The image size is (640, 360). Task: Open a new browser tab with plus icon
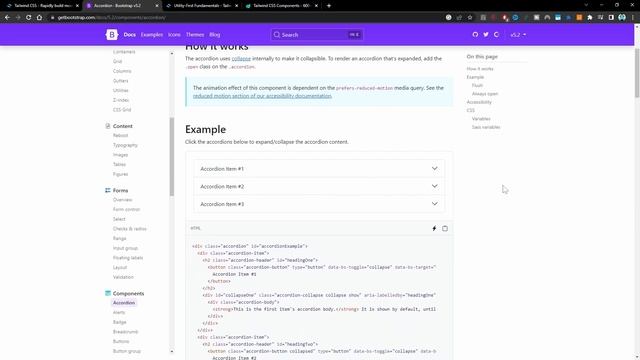(329, 6)
